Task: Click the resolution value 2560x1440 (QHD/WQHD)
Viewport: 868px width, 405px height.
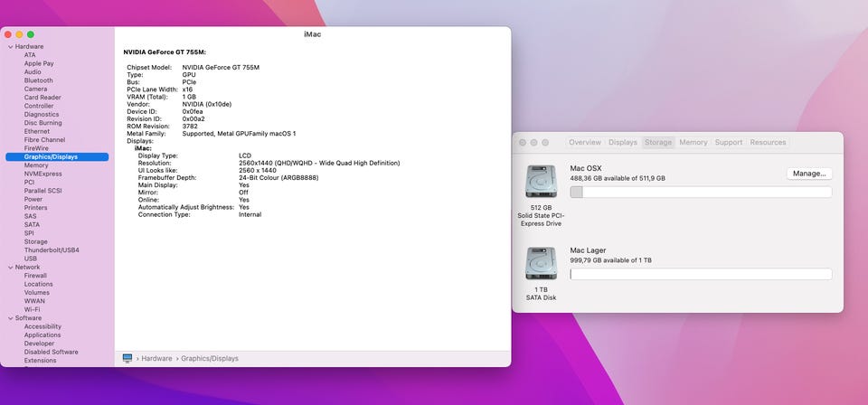Action: pos(319,164)
